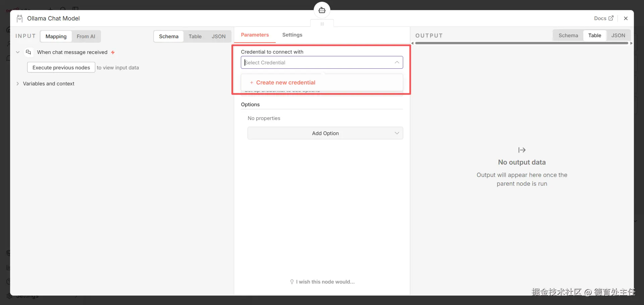Screen dimensions: 644x305
Task: Click the red lightning bolt trigger icon
Action: pyautogui.click(x=113, y=52)
